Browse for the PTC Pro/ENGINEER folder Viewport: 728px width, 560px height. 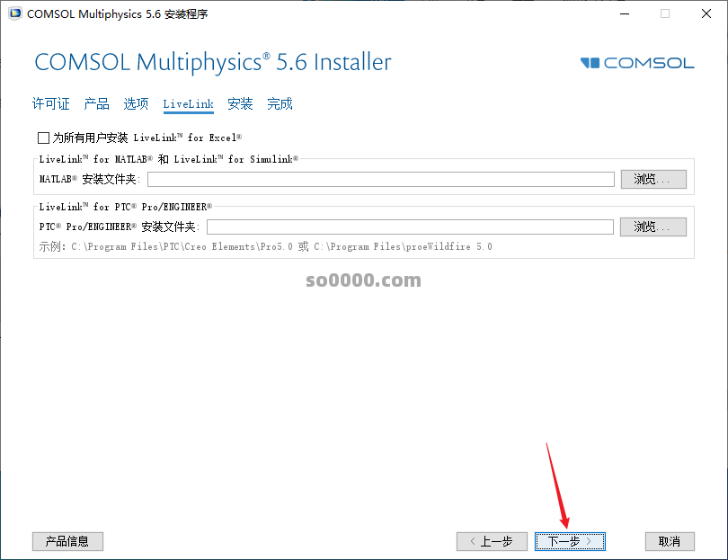tap(653, 227)
